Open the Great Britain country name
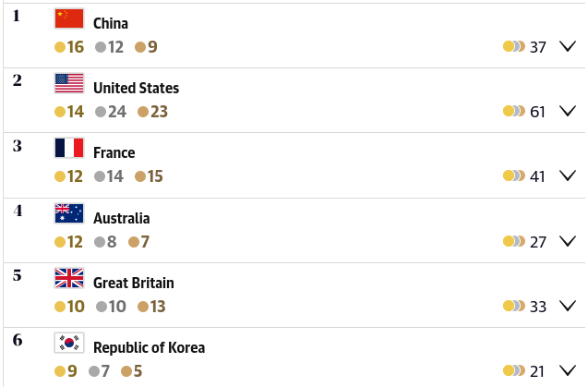The image size is (588, 387). (133, 283)
